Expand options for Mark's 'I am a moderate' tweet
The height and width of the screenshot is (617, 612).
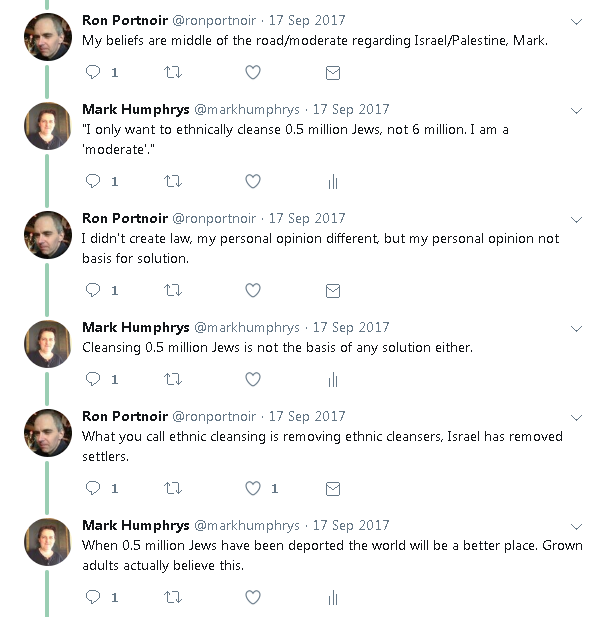pos(576,110)
